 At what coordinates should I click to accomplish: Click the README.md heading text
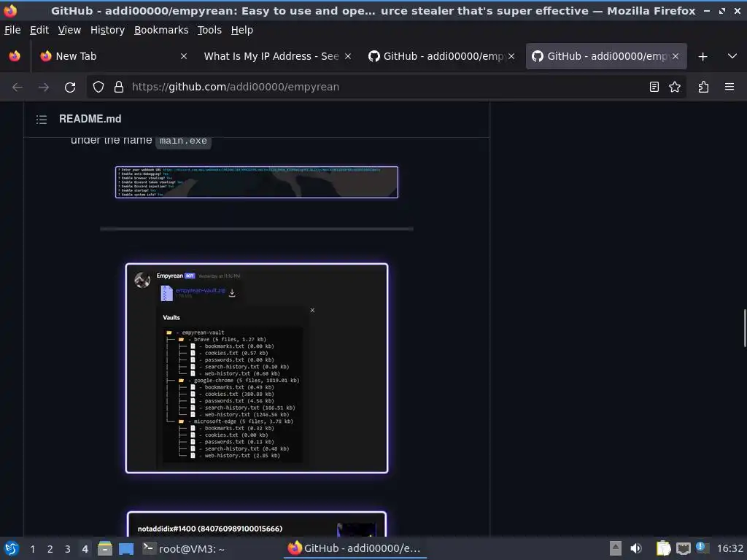(x=90, y=119)
